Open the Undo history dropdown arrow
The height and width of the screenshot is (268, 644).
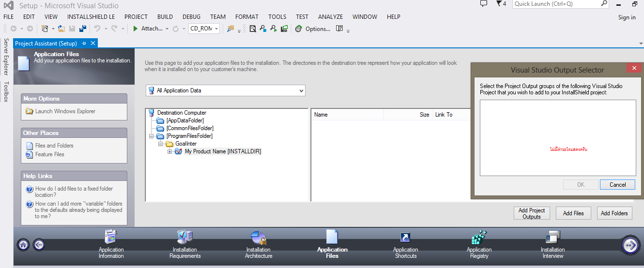click(105, 29)
